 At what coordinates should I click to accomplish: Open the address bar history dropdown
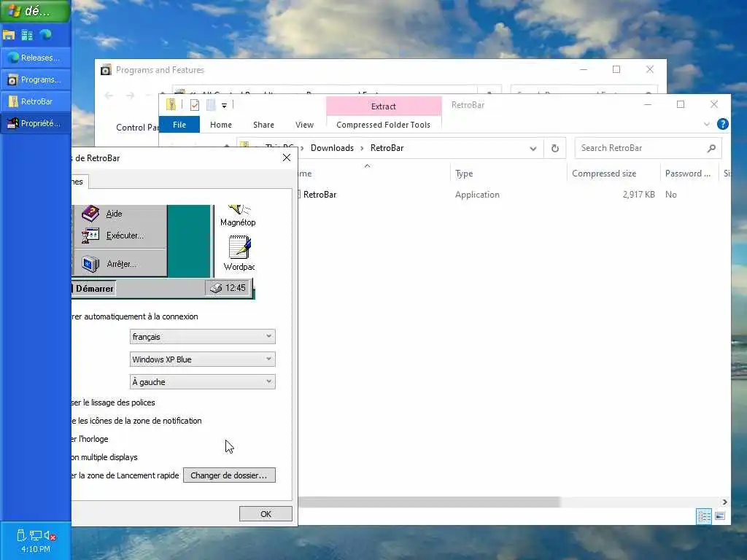coord(533,149)
